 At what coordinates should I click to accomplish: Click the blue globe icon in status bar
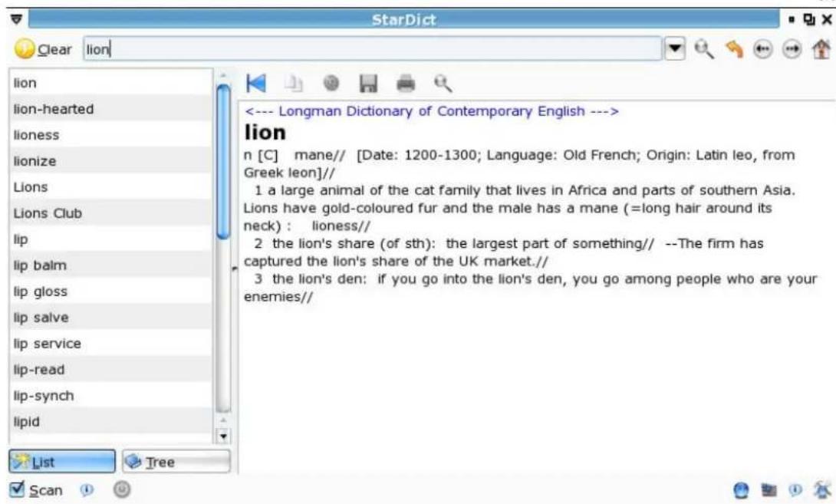coord(741,490)
